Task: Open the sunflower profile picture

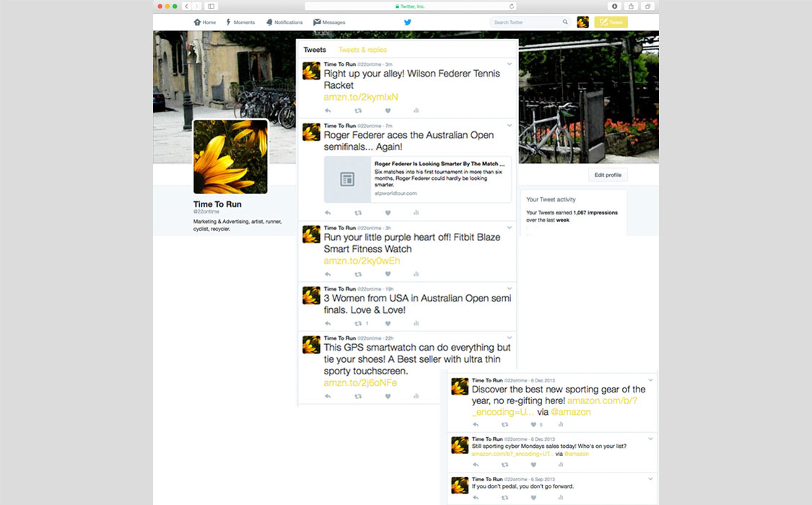Action: [230, 157]
